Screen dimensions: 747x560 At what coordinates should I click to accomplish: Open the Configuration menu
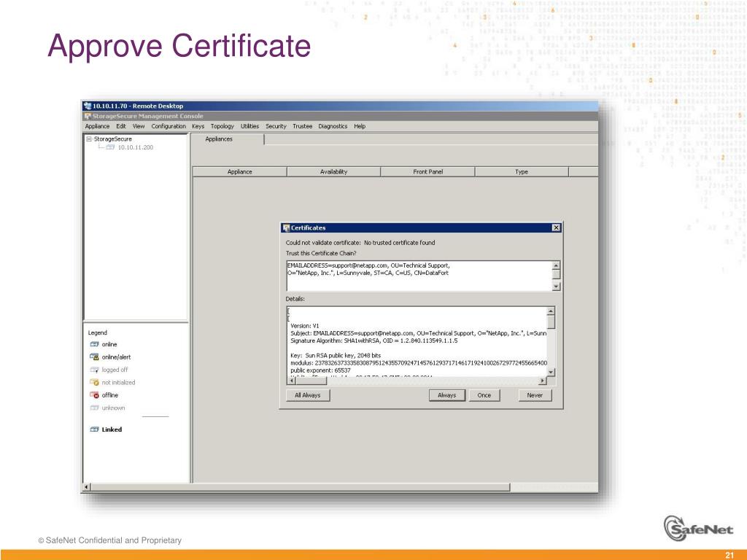[169, 126]
